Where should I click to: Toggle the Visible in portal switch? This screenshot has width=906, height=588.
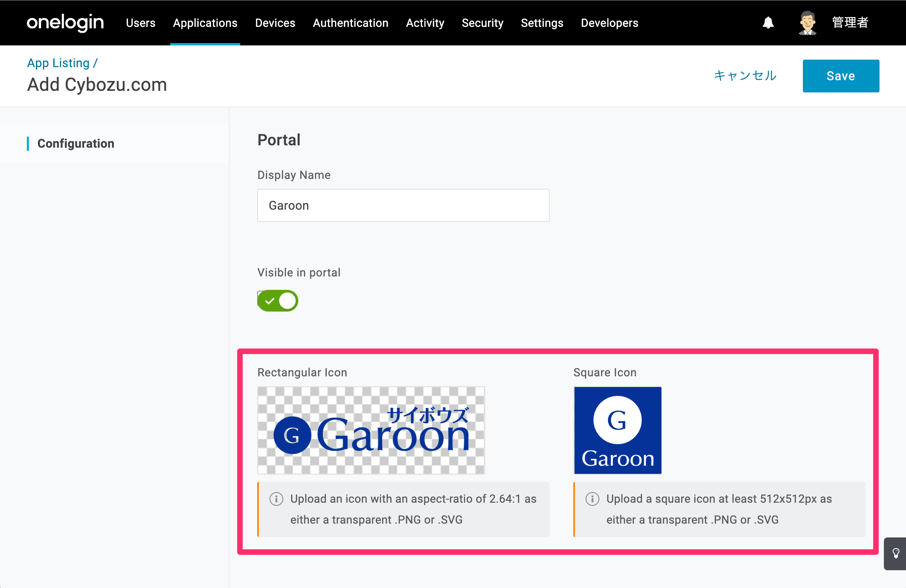278,301
